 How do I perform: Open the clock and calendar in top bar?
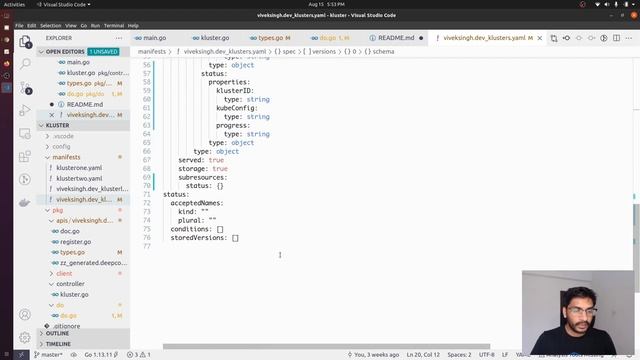[x=326, y=4]
